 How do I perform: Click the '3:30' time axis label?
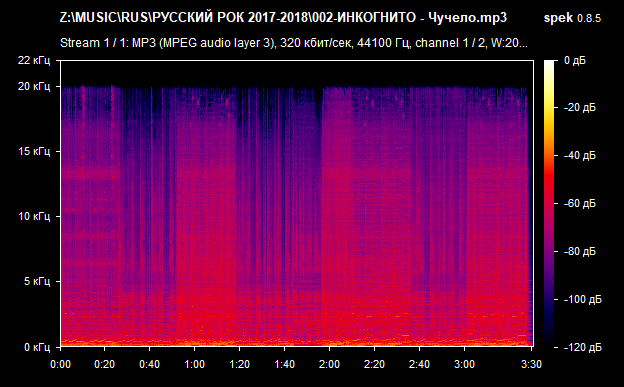coord(531,364)
